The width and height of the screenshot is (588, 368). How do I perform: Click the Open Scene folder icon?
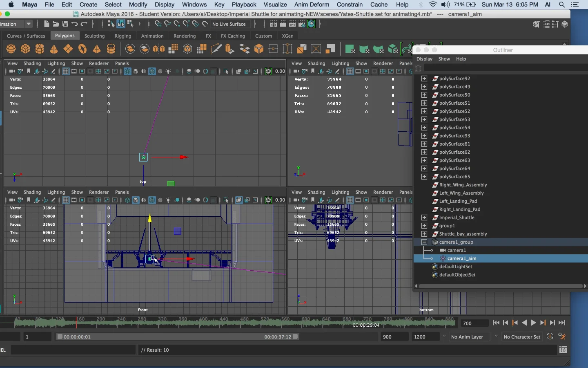[56, 24]
